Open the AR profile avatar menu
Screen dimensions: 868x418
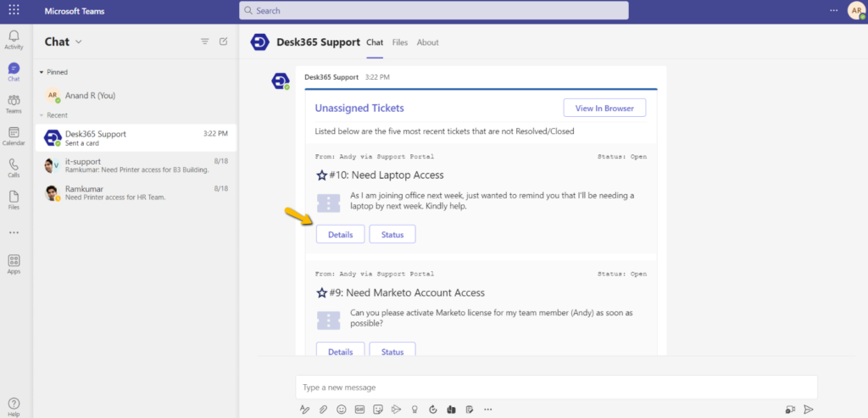click(x=855, y=10)
